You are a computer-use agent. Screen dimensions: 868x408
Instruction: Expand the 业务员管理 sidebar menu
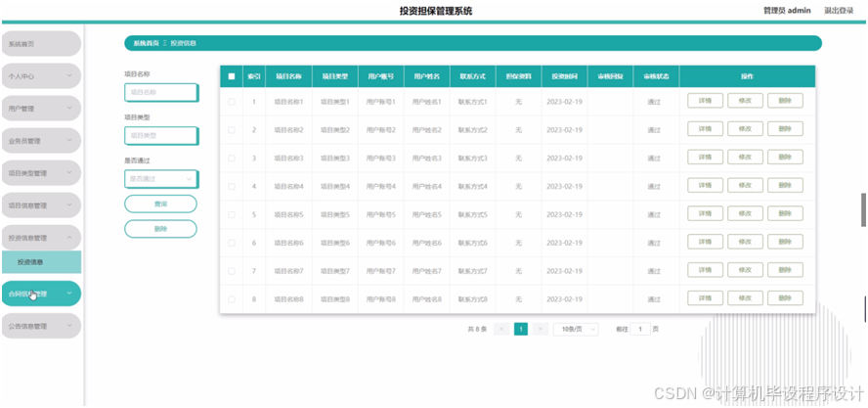(41, 141)
